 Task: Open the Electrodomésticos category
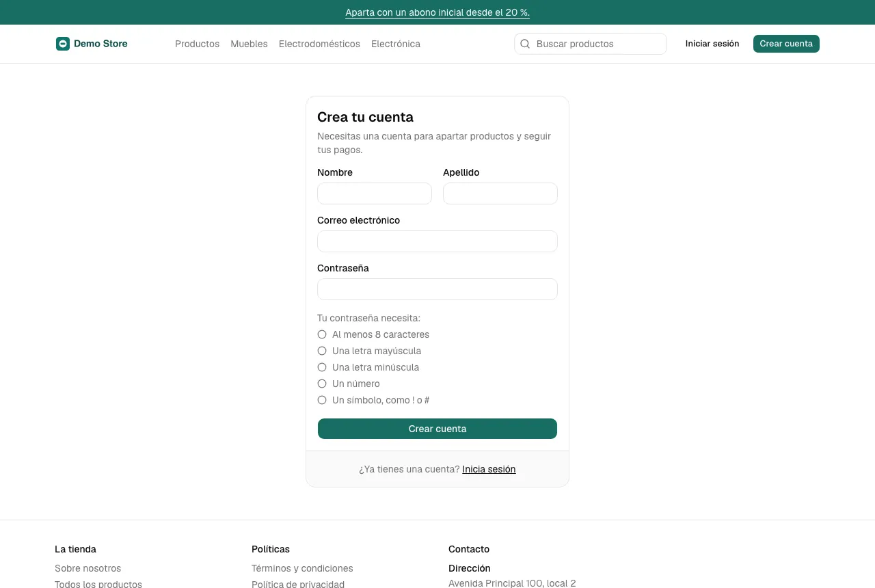click(x=319, y=44)
